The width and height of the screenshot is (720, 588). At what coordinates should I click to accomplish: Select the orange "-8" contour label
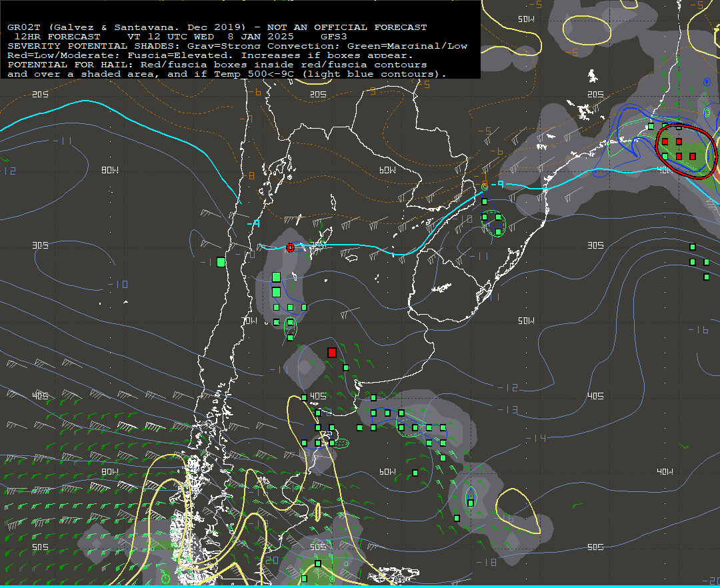248,176
